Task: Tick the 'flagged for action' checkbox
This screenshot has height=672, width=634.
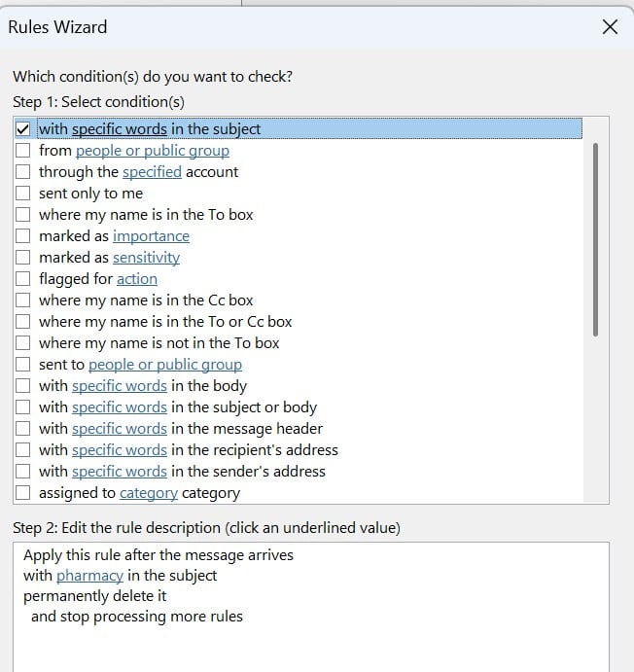Action: pos(23,279)
